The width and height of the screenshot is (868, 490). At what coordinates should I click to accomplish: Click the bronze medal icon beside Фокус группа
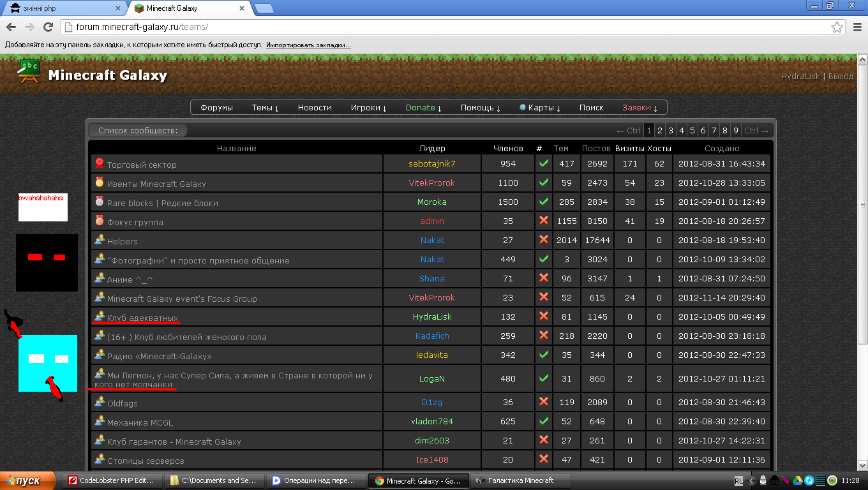click(x=99, y=220)
